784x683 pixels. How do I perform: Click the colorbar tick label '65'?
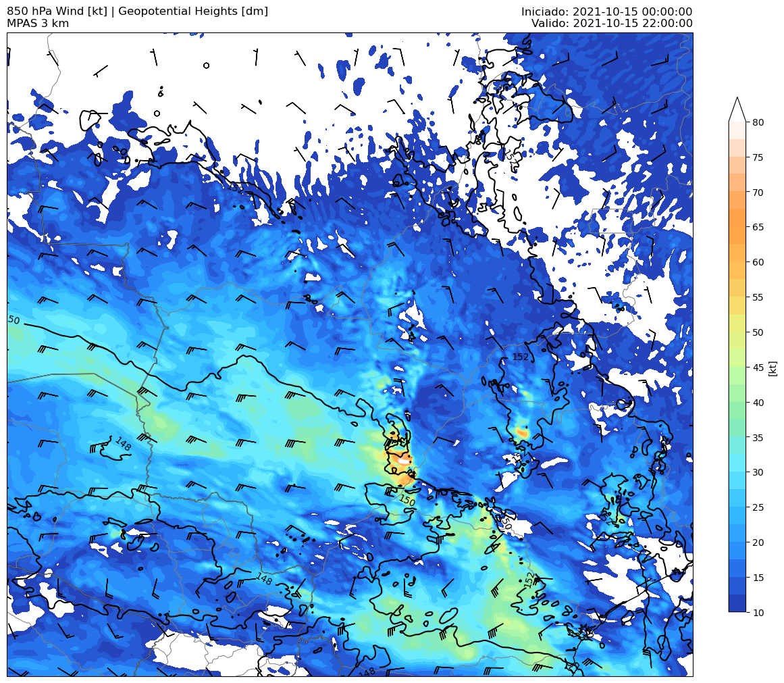(758, 227)
